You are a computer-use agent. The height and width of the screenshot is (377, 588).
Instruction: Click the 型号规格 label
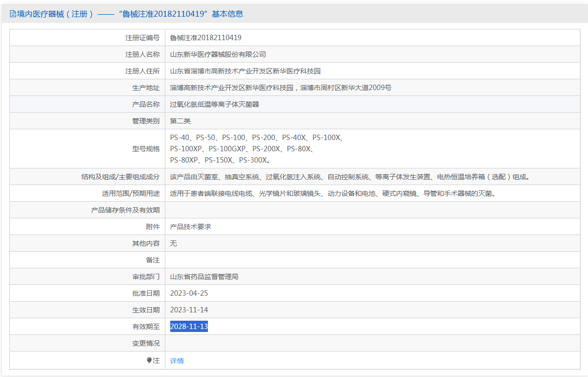coord(146,149)
